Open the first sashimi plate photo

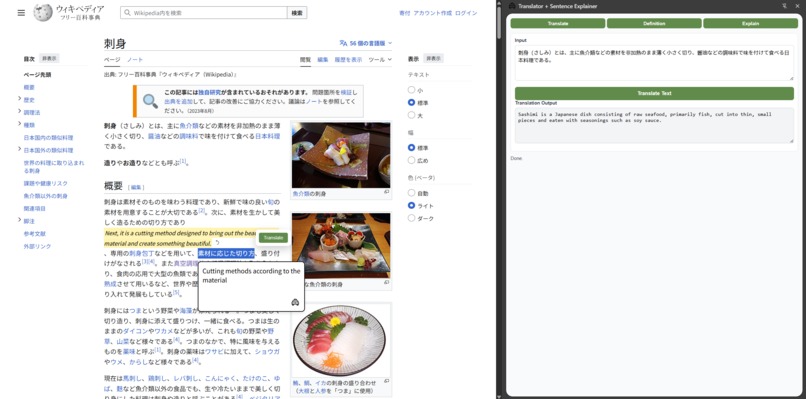[x=341, y=155]
